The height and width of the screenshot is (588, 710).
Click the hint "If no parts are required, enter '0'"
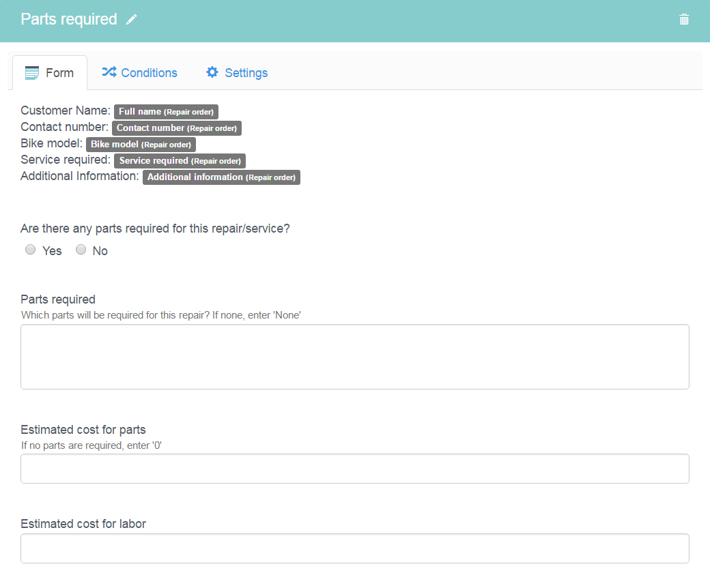tap(91, 445)
